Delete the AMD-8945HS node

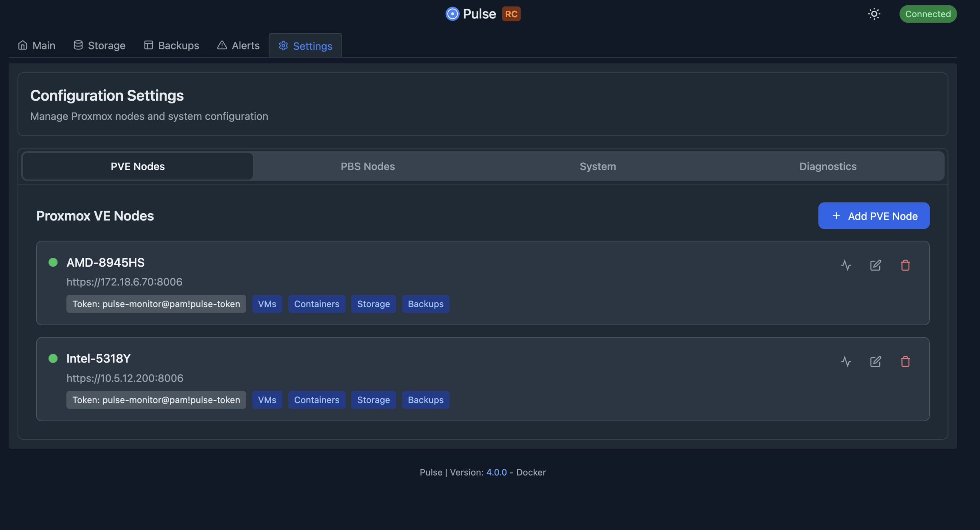click(x=905, y=265)
